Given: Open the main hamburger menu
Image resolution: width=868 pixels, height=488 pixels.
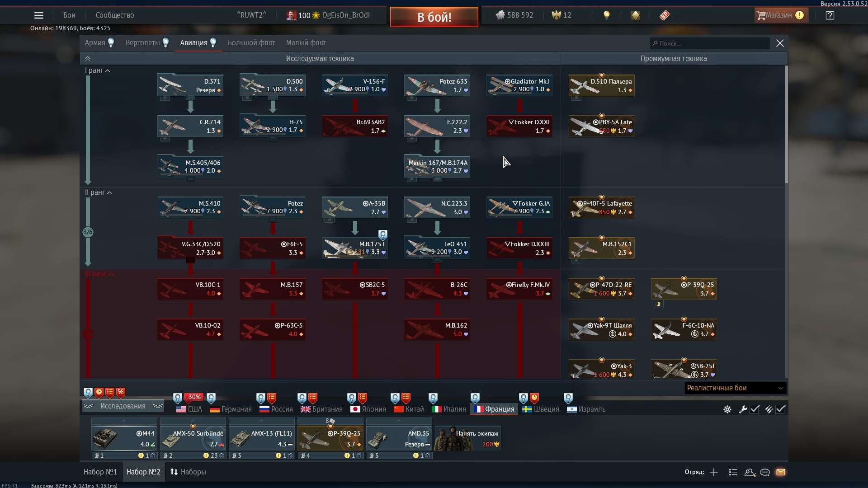Looking at the screenshot, I should tap(39, 15).
